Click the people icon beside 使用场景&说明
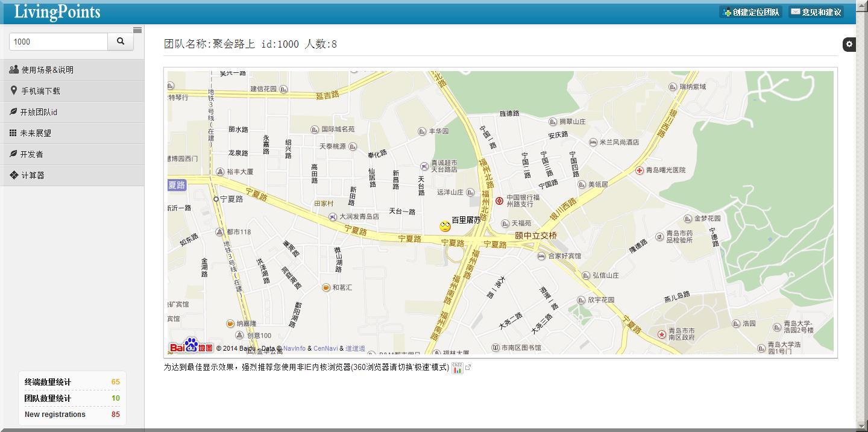Viewport: 868px width, 432px height. click(x=13, y=69)
